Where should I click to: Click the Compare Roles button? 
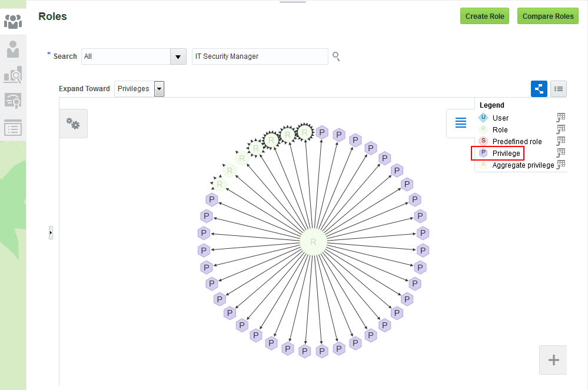pos(547,16)
